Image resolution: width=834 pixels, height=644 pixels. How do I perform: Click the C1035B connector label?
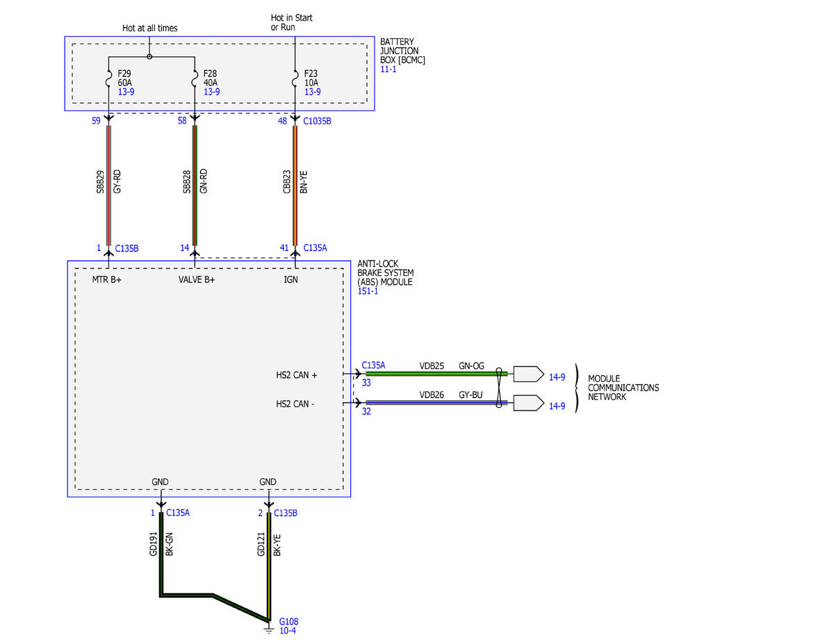pos(317,121)
